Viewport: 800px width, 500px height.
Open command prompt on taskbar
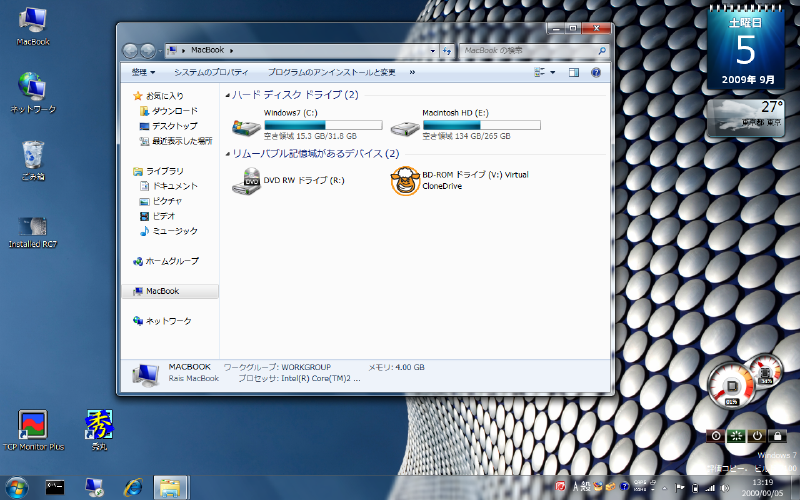coord(55,488)
